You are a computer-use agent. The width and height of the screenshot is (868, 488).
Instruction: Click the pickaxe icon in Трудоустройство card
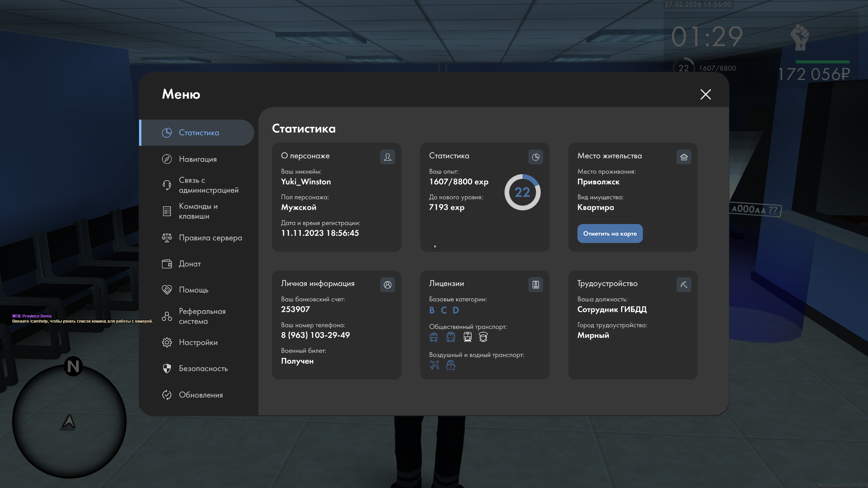point(684,285)
